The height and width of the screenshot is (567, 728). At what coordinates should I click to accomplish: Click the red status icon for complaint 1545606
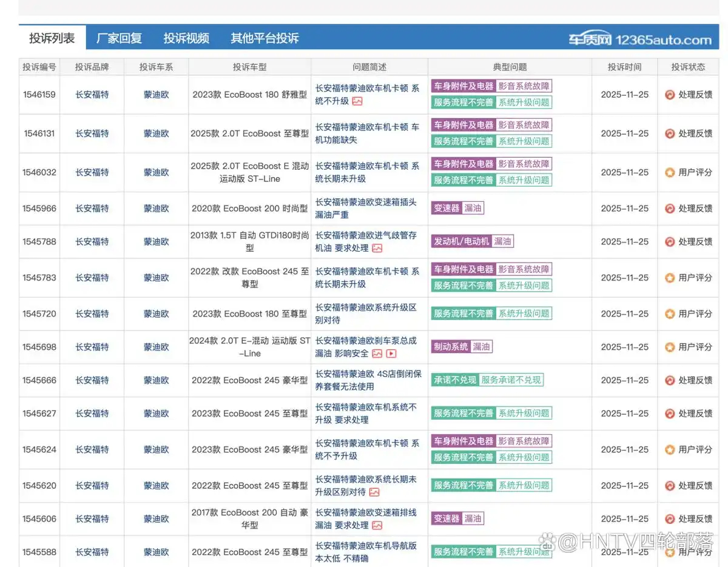(670, 519)
